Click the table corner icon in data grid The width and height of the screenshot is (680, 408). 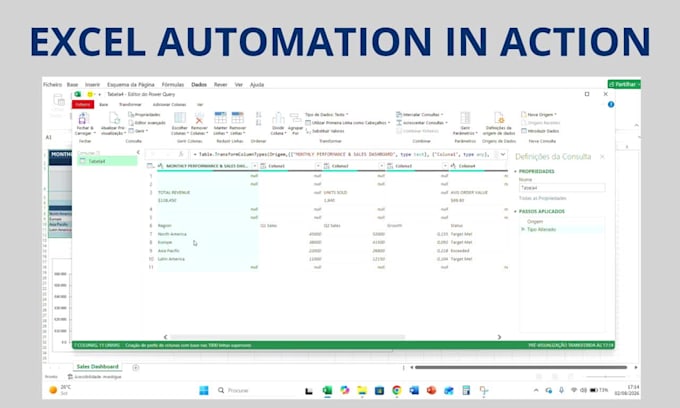pyautogui.click(x=150, y=166)
